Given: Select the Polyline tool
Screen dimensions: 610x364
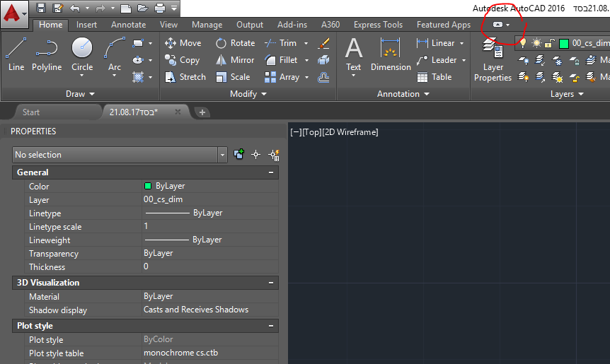Looking at the screenshot, I should point(47,54).
